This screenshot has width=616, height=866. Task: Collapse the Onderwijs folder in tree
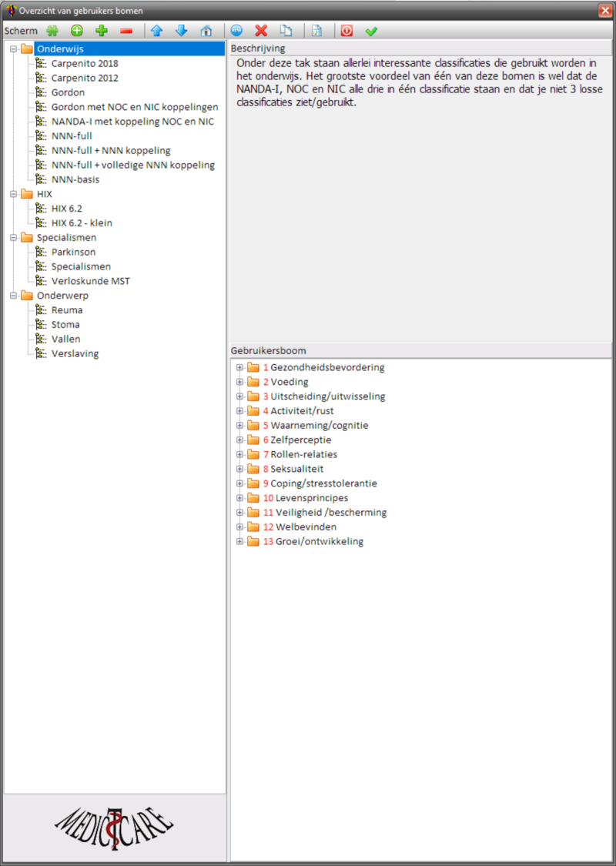[14, 49]
